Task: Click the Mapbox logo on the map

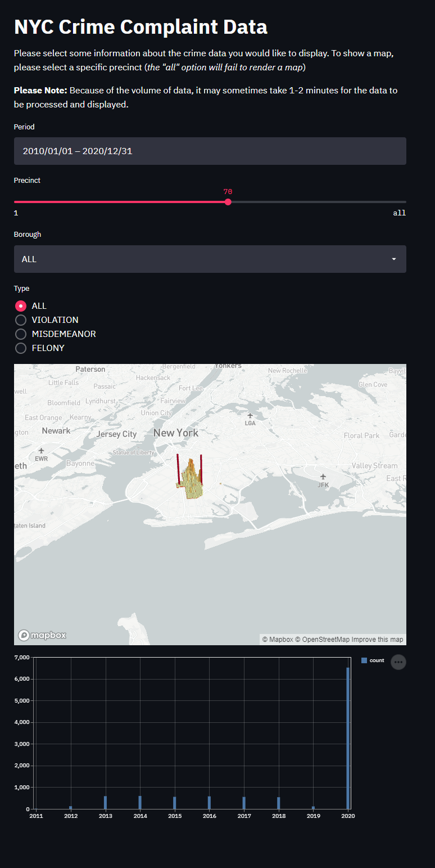Action: [43, 635]
